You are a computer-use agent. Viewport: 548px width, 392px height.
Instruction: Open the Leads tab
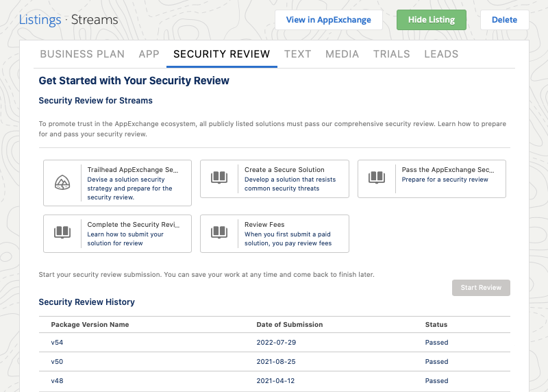click(x=441, y=54)
